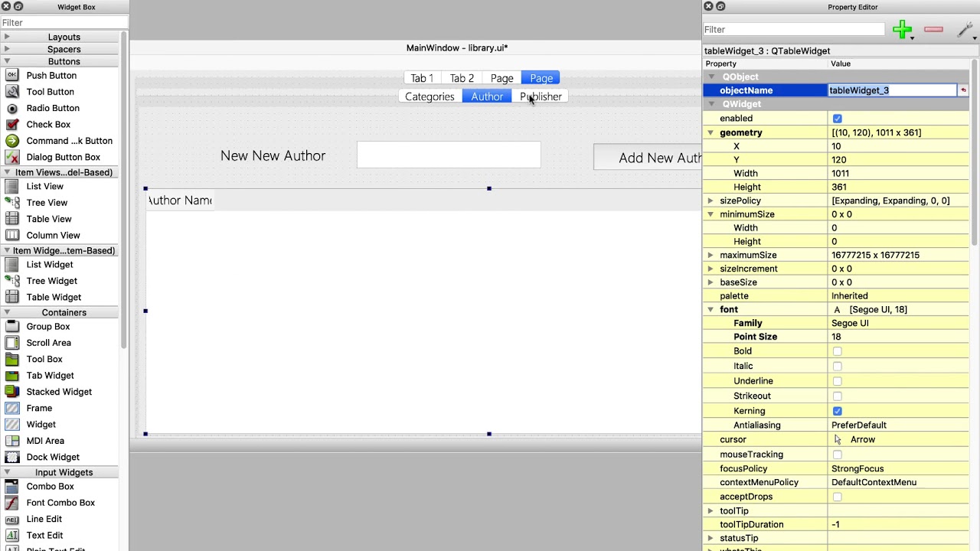This screenshot has height=551, width=980.
Task: Switch to Tab 2
Action: coord(462,78)
